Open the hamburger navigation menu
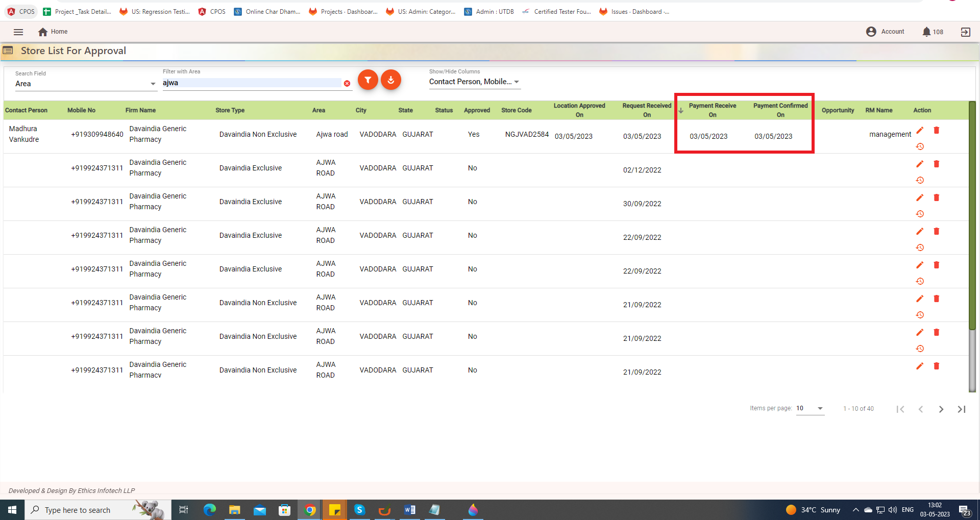This screenshot has height=520, width=980. pyautogui.click(x=18, y=32)
